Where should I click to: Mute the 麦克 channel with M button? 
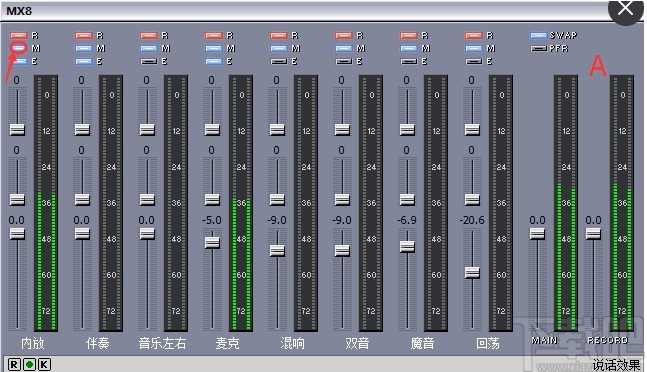tap(214, 48)
